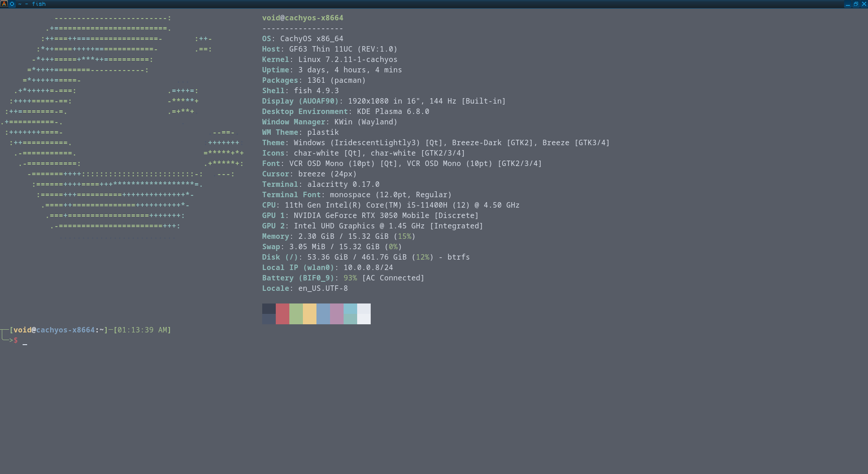Close the Alacritty terminal window
The width and height of the screenshot is (868, 474).
click(864, 4)
